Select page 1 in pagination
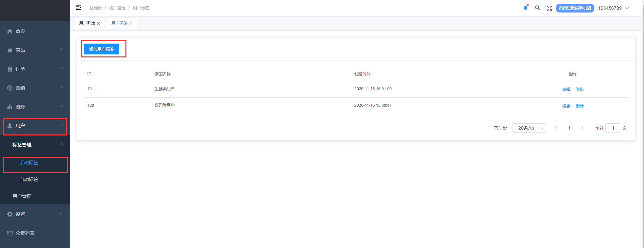This screenshot has height=248, width=644. [569, 128]
